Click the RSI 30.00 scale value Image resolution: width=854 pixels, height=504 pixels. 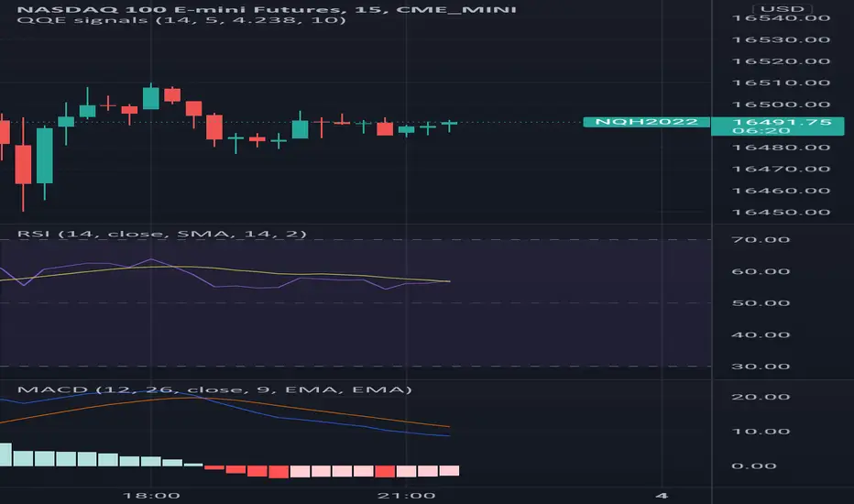pyautogui.click(x=761, y=367)
